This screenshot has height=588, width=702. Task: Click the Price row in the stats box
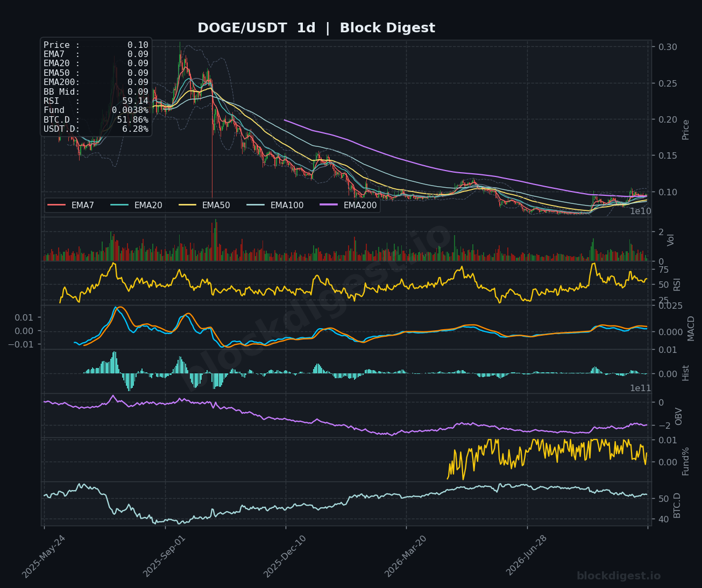96,45
